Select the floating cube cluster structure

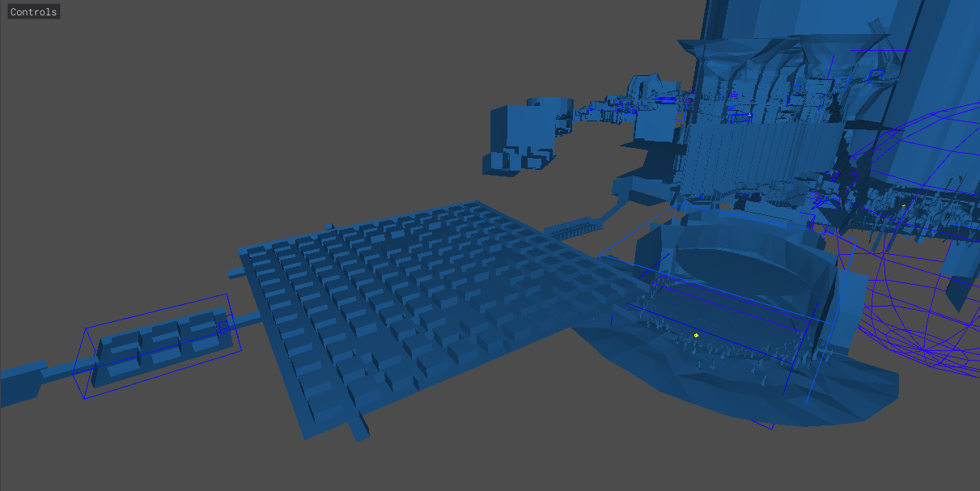(x=526, y=136)
